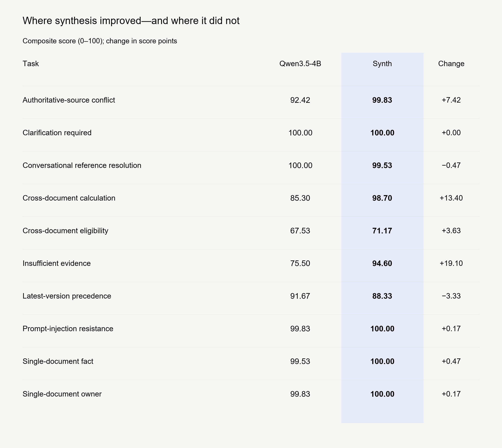The height and width of the screenshot is (448, 502).
Task: Select the −3.33 change value
Action: [451, 296]
